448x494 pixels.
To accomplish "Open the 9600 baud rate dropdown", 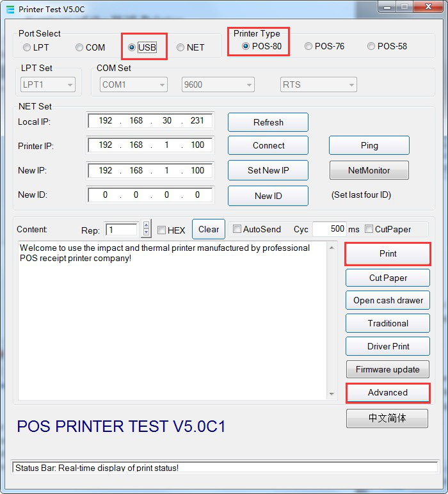I will pos(218,84).
